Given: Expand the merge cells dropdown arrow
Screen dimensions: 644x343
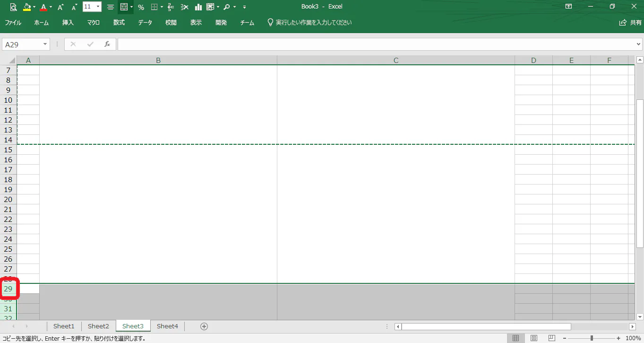Looking at the screenshot, I should click(131, 7).
